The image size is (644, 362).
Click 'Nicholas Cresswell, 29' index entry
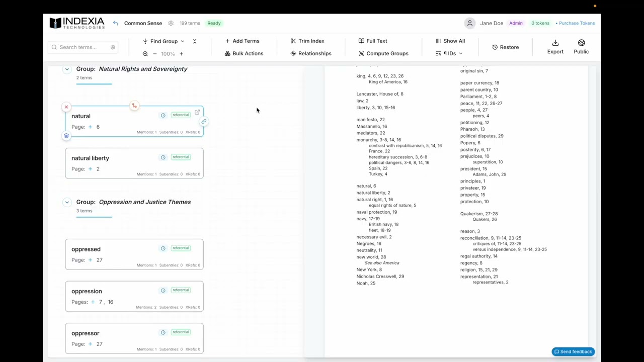tap(380, 277)
